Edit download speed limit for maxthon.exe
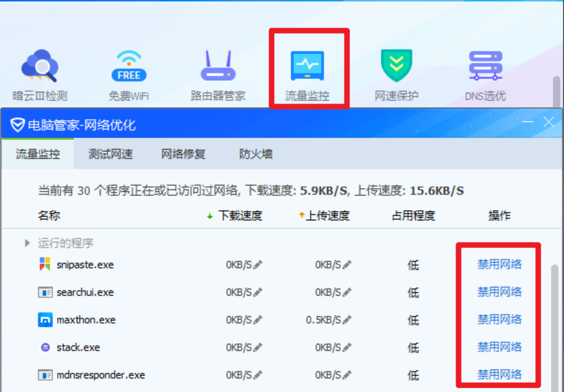 [257, 320]
